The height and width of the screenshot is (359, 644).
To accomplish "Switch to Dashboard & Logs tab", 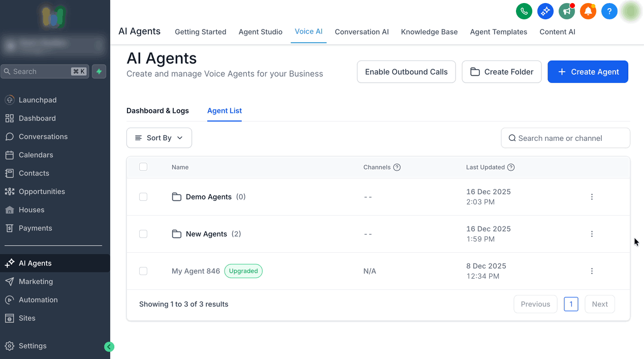I will click(157, 110).
